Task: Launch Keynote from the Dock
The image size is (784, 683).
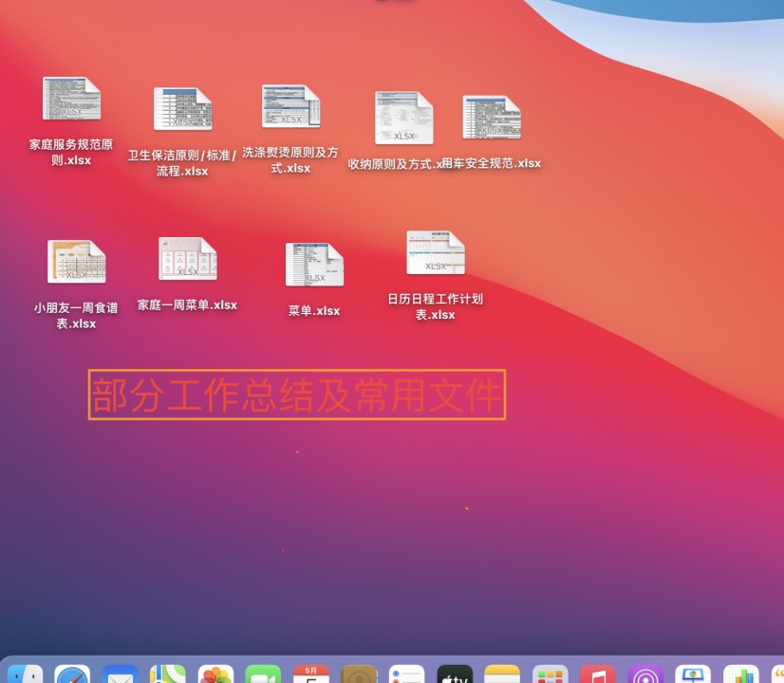Action: point(693,674)
